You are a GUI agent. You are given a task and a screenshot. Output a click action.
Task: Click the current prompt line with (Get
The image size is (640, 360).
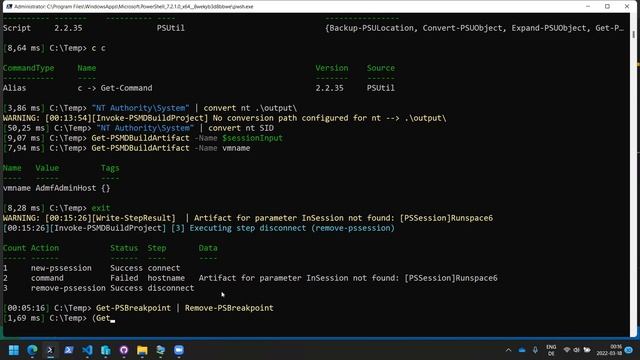click(x=59, y=318)
